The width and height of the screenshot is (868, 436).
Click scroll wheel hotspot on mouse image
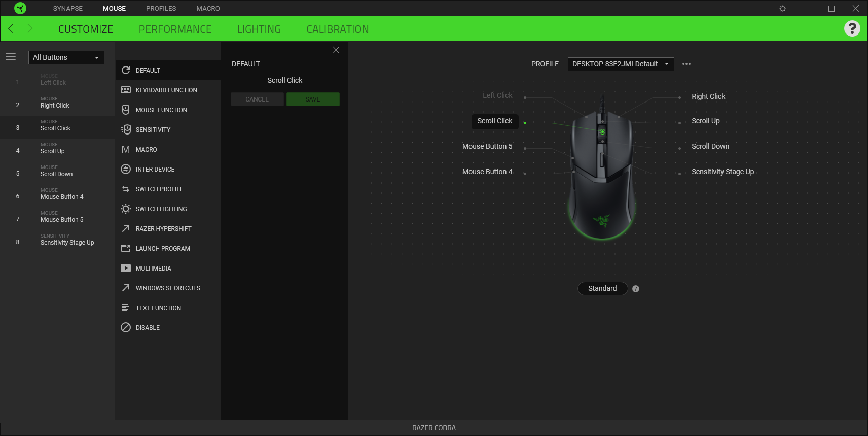click(602, 132)
